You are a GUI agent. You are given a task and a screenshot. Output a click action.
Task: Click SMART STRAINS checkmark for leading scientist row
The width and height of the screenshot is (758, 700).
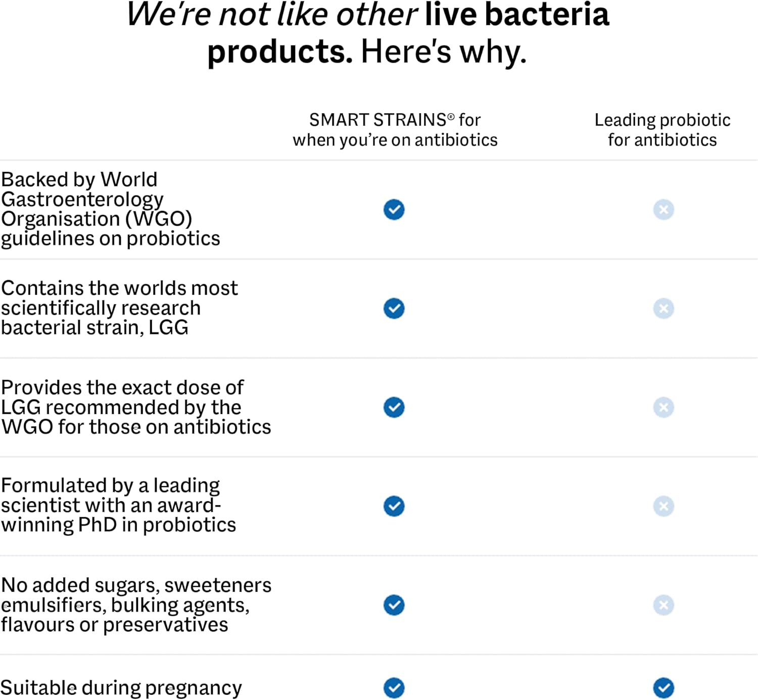tap(394, 506)
